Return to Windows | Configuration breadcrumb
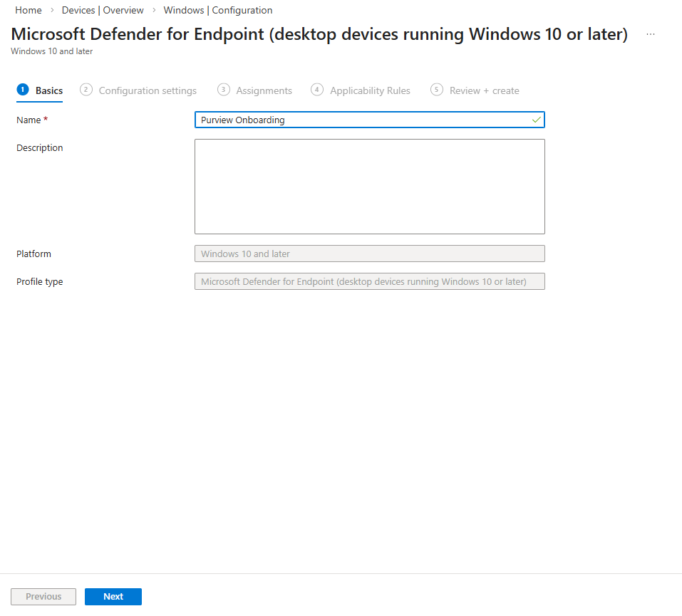 tap(217, 11)
